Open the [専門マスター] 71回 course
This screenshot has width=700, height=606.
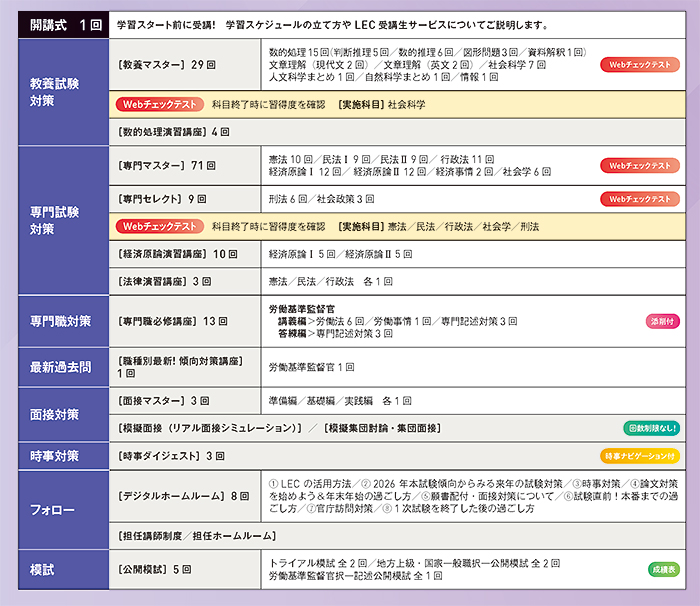pyautogui.click(x=167, y=165)
